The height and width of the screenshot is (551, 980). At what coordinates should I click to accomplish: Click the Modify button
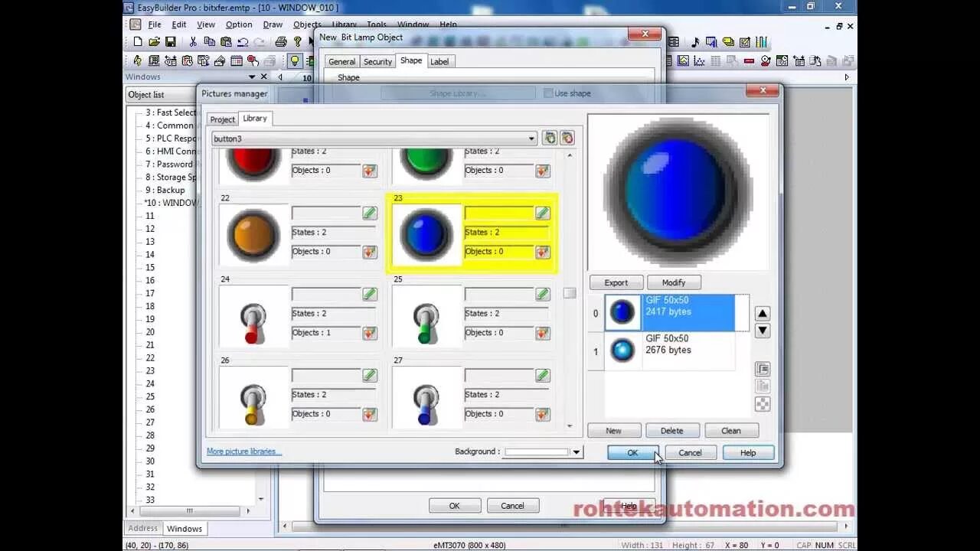tap(674, 282)
